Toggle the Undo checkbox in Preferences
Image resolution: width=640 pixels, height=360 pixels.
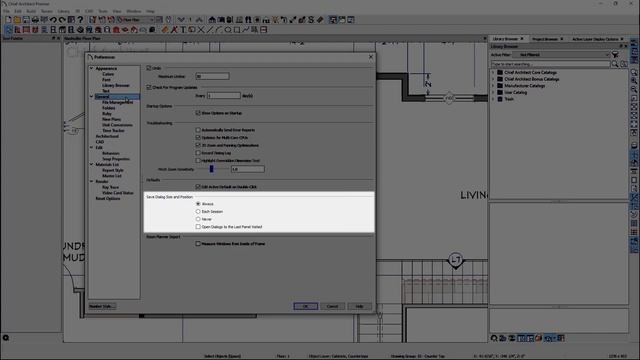point(149,68)
